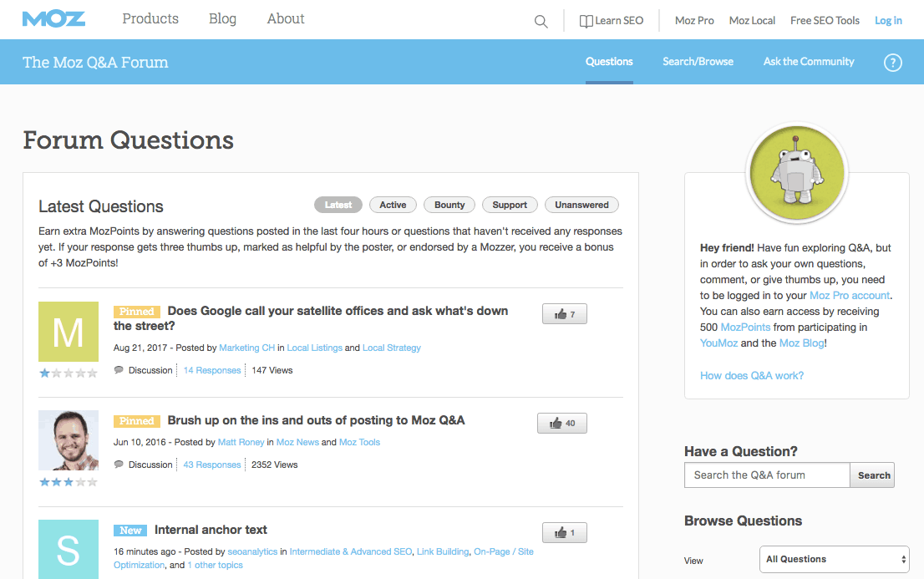Viewport: 924px width, 579px height.
Task: Open Moz Local link
Action: click(x=752, y=21)
